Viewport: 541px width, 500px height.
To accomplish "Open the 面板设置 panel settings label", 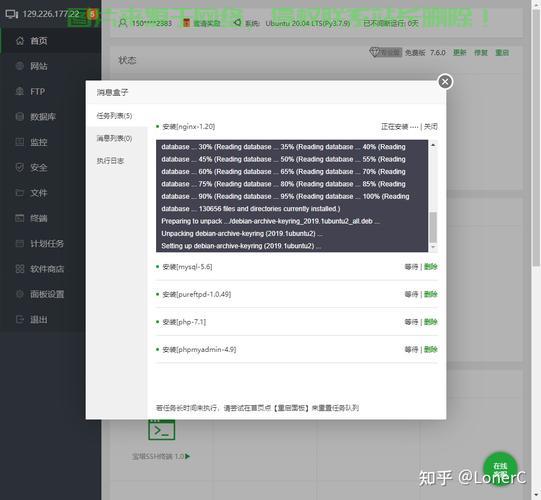I will point(47,294).
